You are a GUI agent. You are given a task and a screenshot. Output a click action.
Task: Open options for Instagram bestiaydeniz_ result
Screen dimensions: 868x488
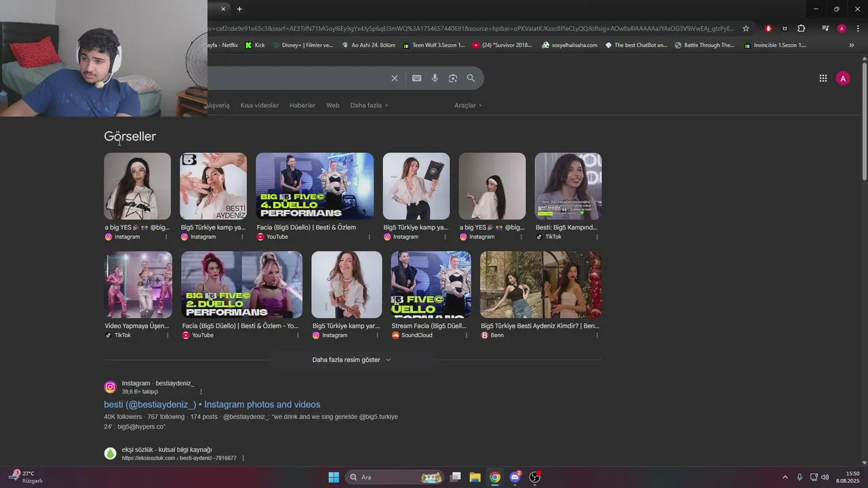201,392
